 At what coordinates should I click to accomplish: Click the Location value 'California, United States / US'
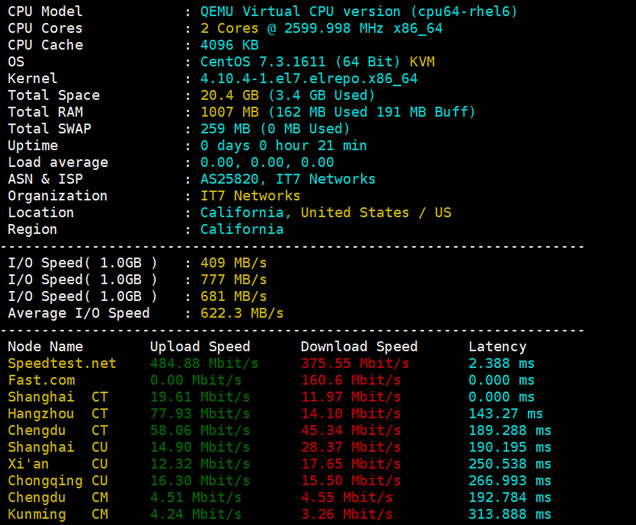[x=326, y=213]
